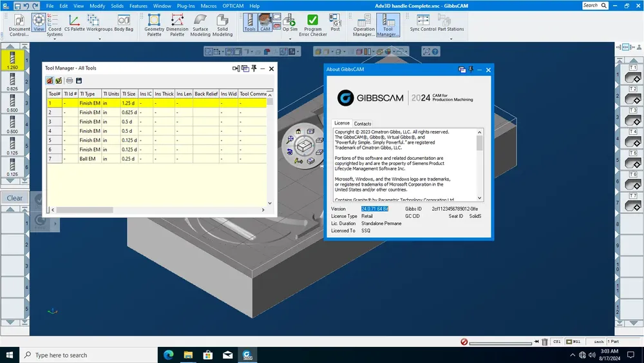644x363 pixels.
Task: Pin the Tool Manager window
Action: tap(254, 68)
